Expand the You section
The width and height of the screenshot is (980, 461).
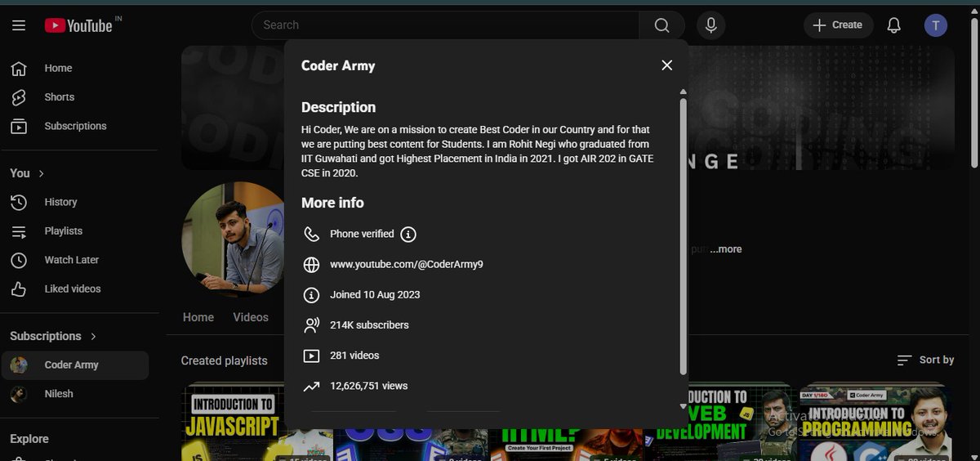tap(28, 173)
